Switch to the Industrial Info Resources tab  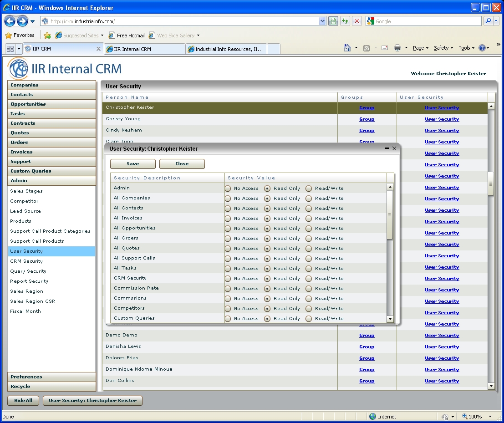coord(226,49)
